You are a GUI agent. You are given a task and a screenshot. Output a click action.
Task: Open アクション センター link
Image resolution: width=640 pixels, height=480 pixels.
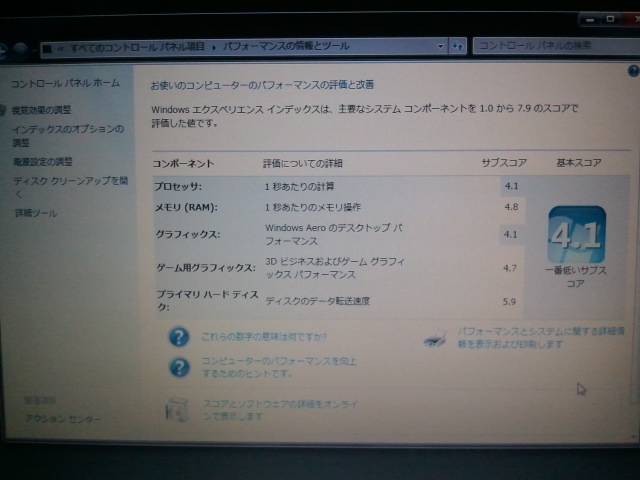pyautogui.click(x=63, y=418)
